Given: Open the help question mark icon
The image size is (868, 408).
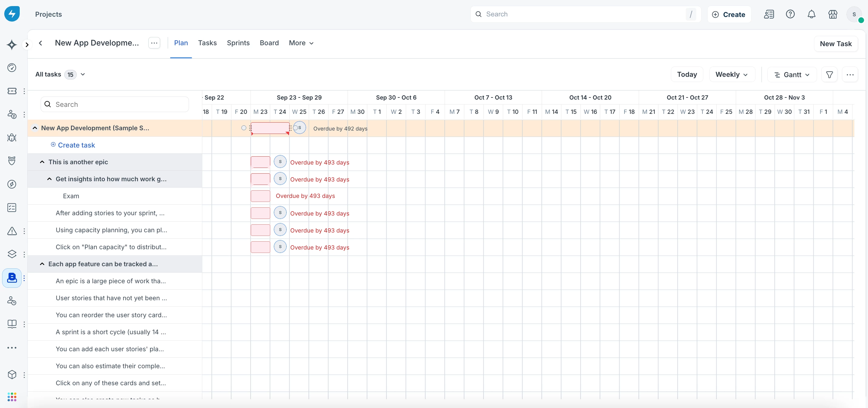Looking at the screenshot, I should [790, 14].
